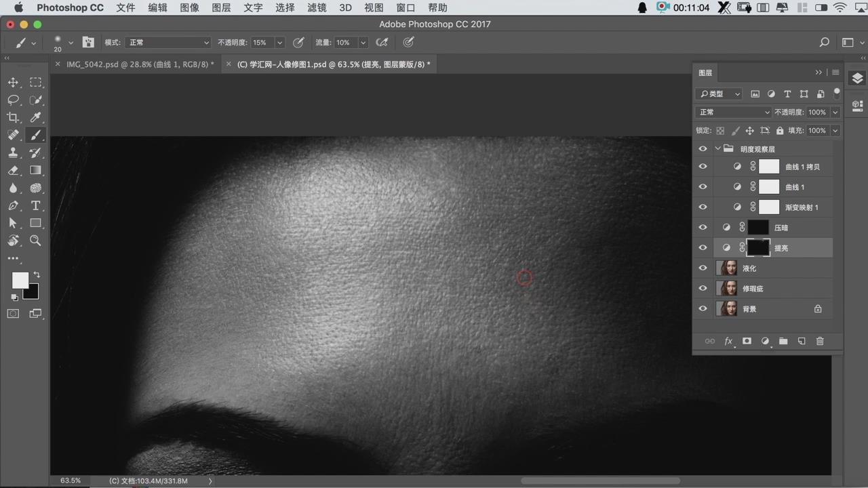Select the Type tool

click(x=35, y=205)
